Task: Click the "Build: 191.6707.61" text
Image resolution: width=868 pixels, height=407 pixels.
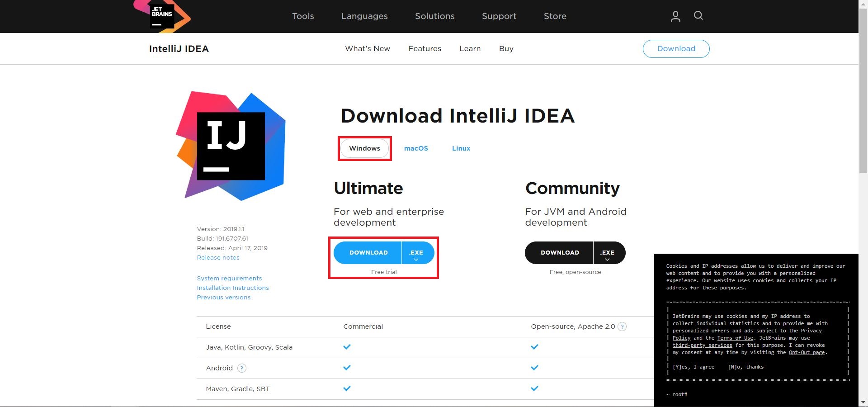Action: click(222, 239)
